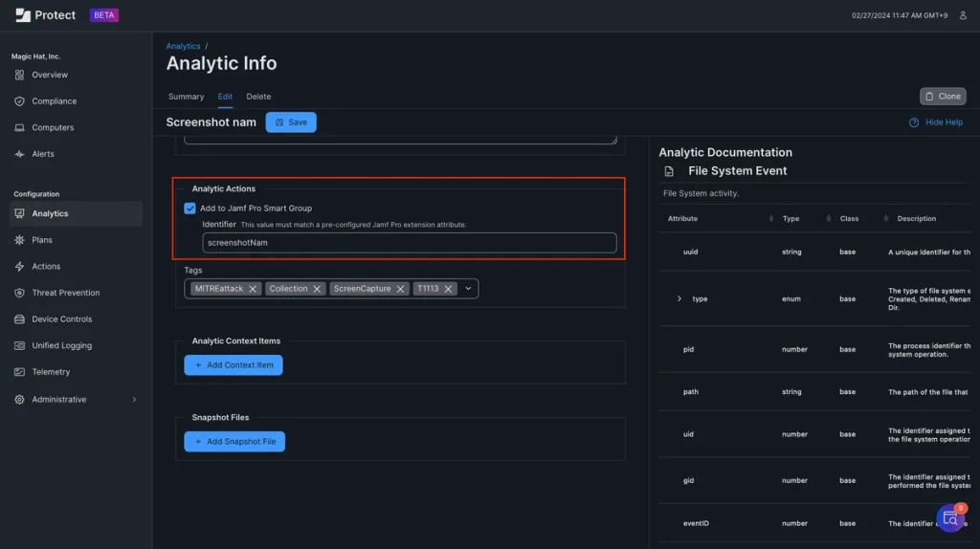Click the Computers laptop icon
The width and height of the screenshot is (980, 549).
(x=20, y=127)
